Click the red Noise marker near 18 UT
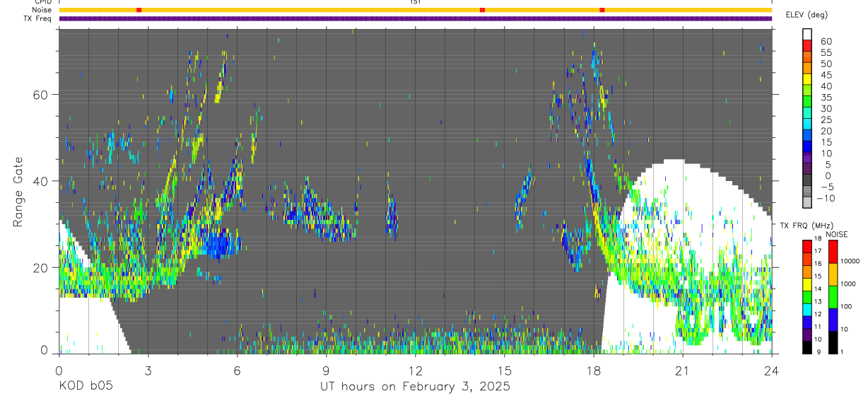The width and height of the screenshot is (868, 401). [602, 10]
